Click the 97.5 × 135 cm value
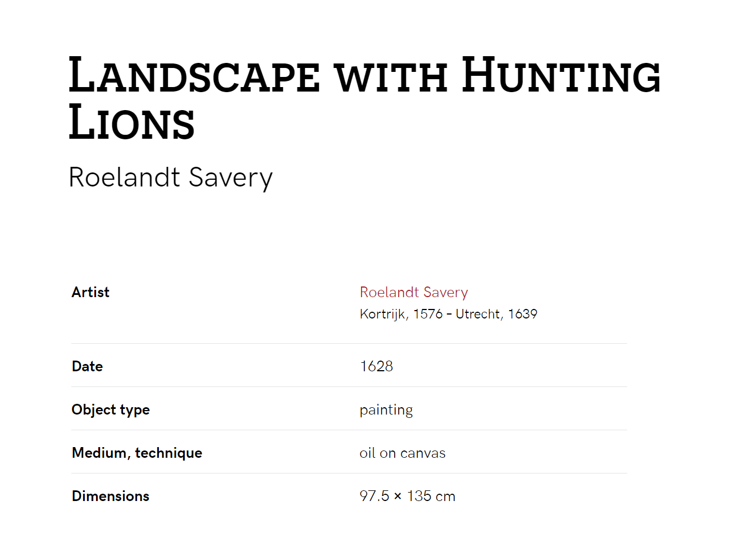The height and width of the screenshot is (560, 731). pyautogui.click(x=408, y=496)
